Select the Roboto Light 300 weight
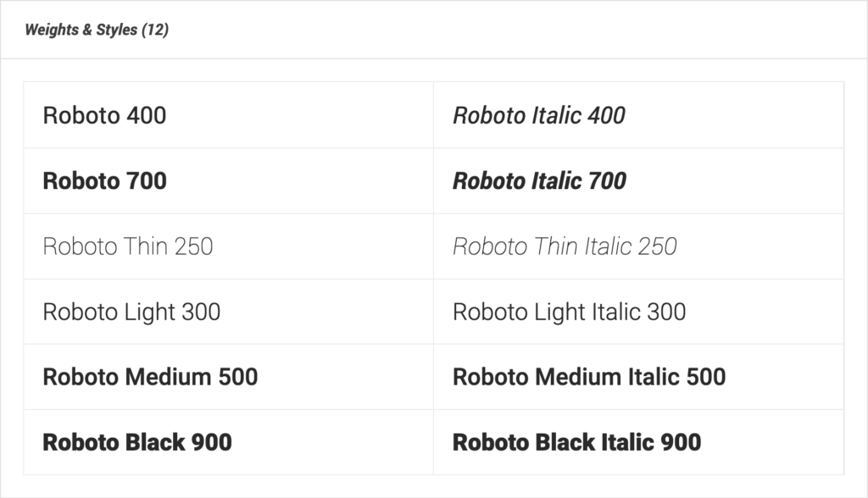Screen dimensions: 868x498 (131, 312)
